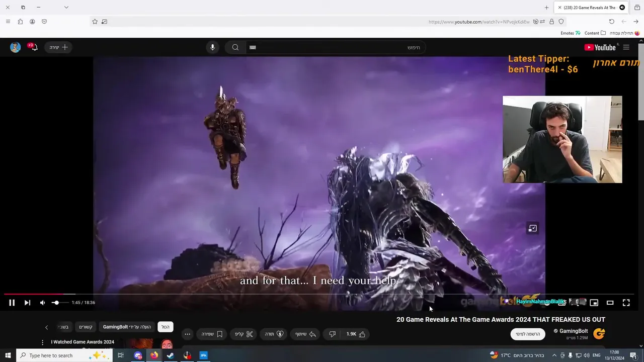The image size is (644, 362).
Task: Run search with the magnifier icon
Action: point(235,47)
